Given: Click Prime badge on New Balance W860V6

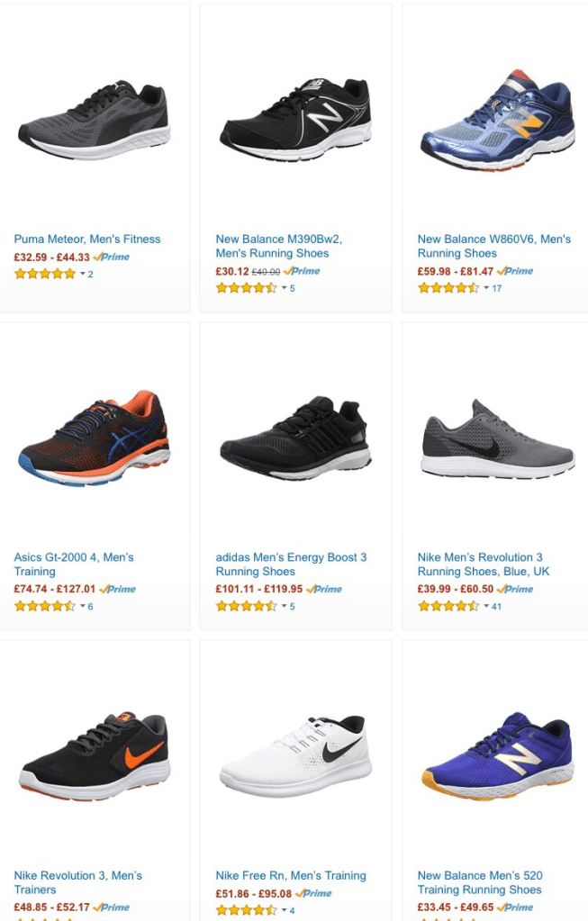Looking at the screenshot, I should tap(515, 271).
